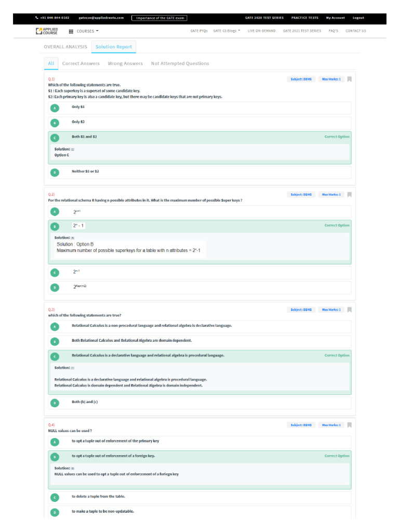Log out using the Logout link
Image resolution: width=399 pixels, height=532 pixels.
358,18
